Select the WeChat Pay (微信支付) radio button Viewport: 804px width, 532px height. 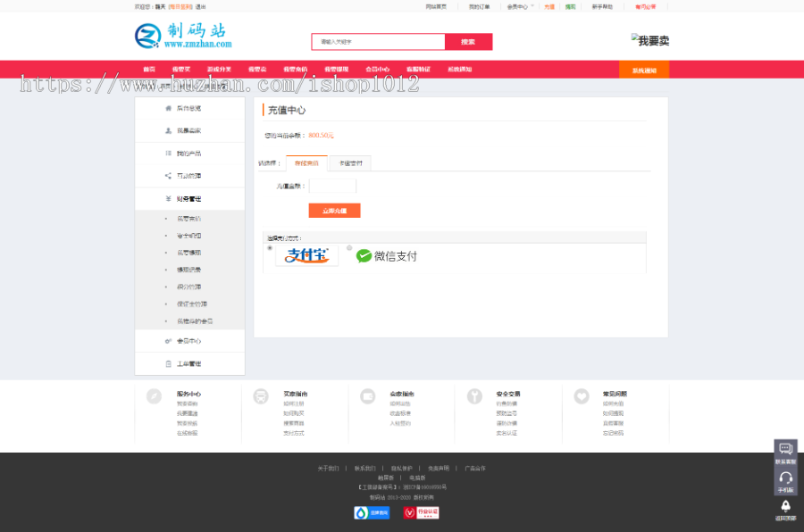(349, 248)
